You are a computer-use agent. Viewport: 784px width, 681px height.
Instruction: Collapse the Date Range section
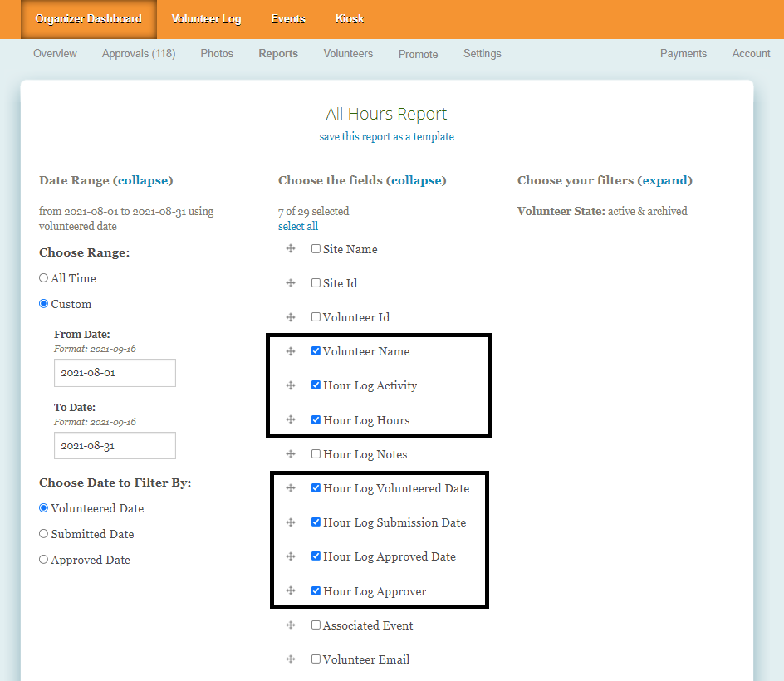click(x=143, y=180)
